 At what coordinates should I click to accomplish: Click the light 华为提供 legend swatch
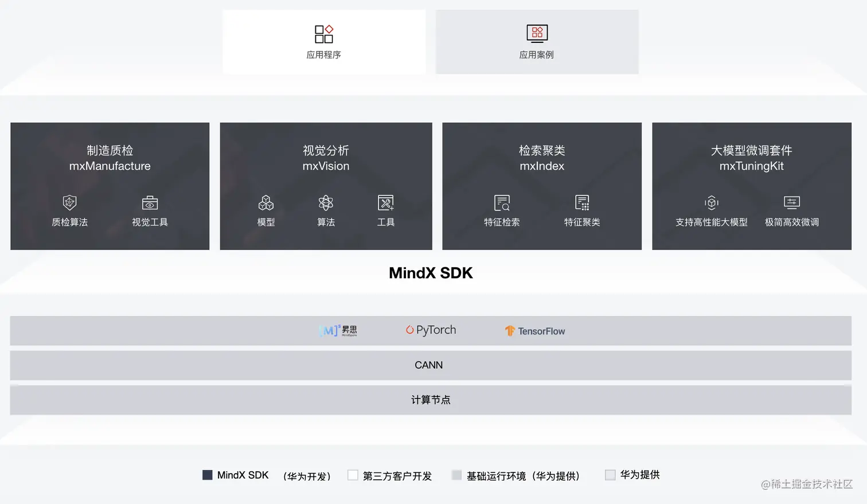tap(610, 475)
